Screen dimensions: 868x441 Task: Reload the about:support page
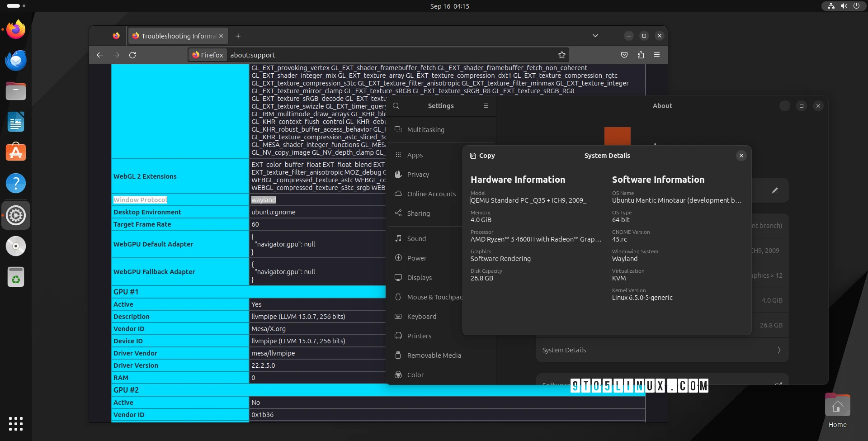(x=133, y=55)
